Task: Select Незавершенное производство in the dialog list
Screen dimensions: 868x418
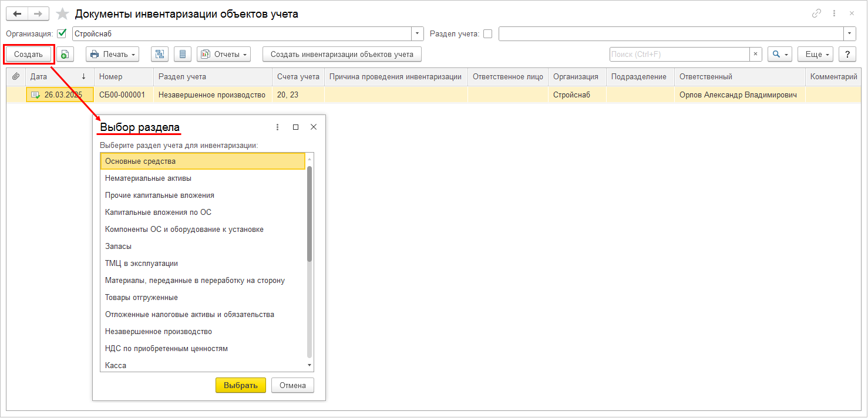Action: (203, 331)
